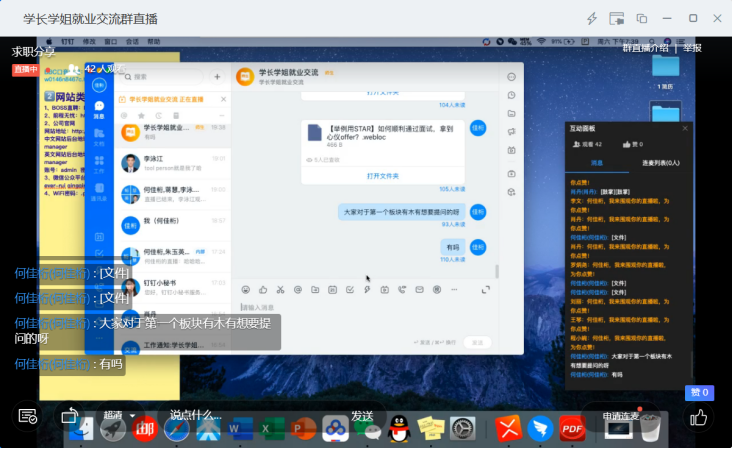Click the rotate screen icon in bottom bar
This screenshot has width=732, height=449.
[69, 416]
